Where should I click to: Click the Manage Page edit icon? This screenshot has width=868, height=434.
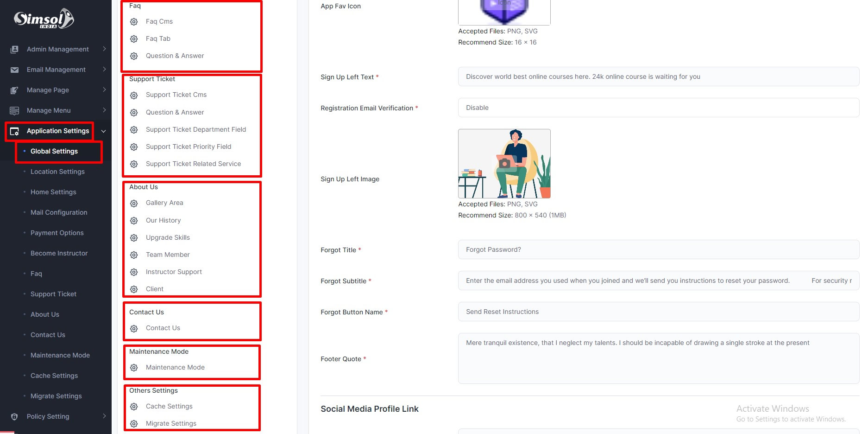[14, 90]
